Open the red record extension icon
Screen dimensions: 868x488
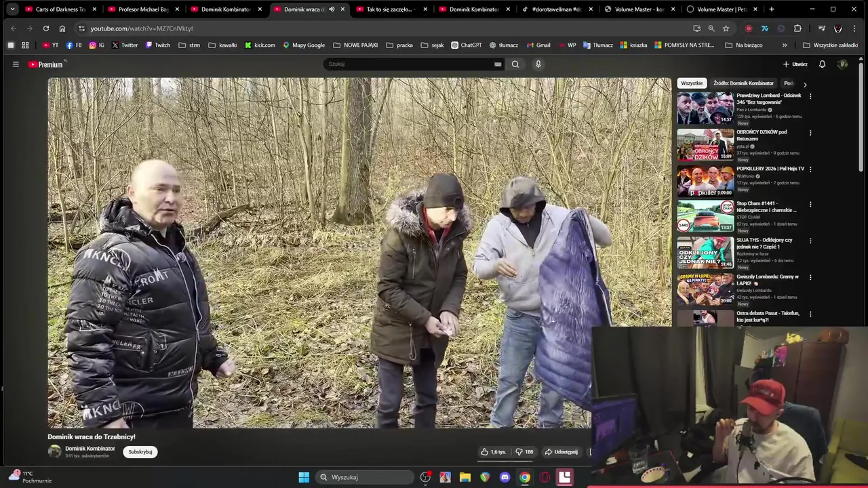pos(749,28)
